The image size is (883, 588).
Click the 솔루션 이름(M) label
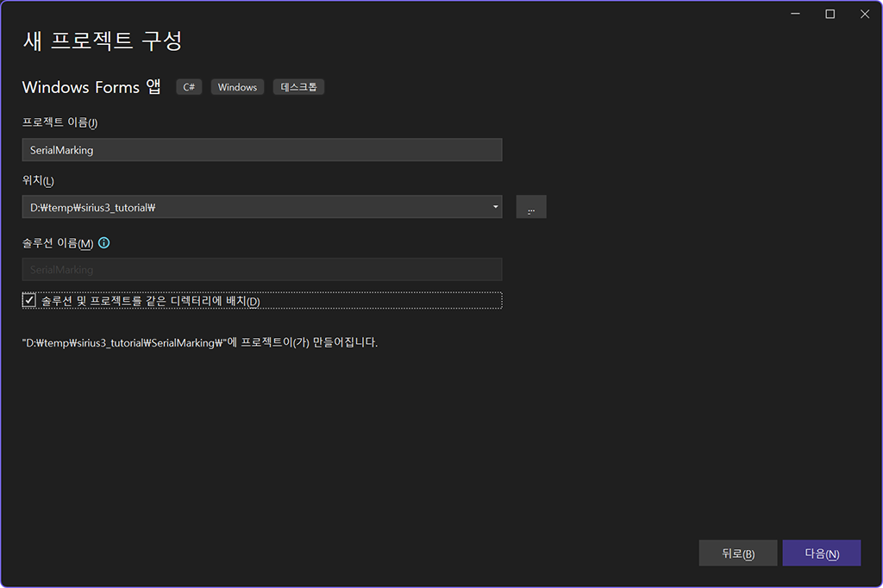tap(58, 243)
